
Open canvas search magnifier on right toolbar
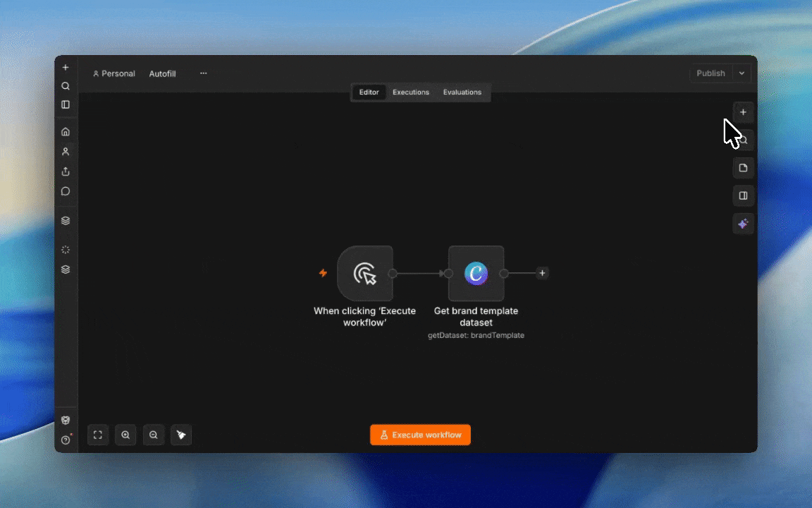tap(744, 140)
